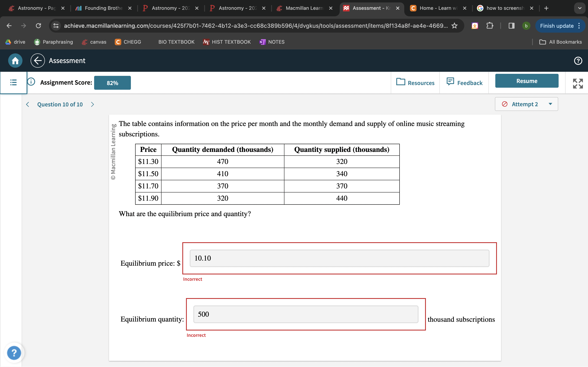Click the Resume button
Screen dimensions: 588x367
(527, 81)
